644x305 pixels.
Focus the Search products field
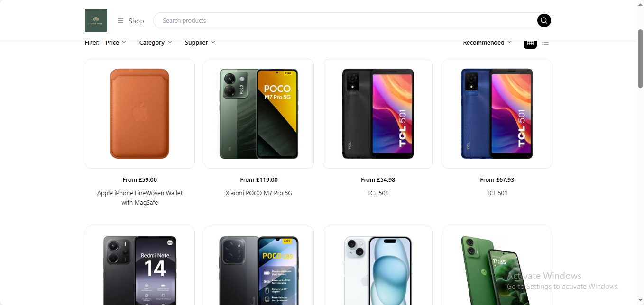345,20
